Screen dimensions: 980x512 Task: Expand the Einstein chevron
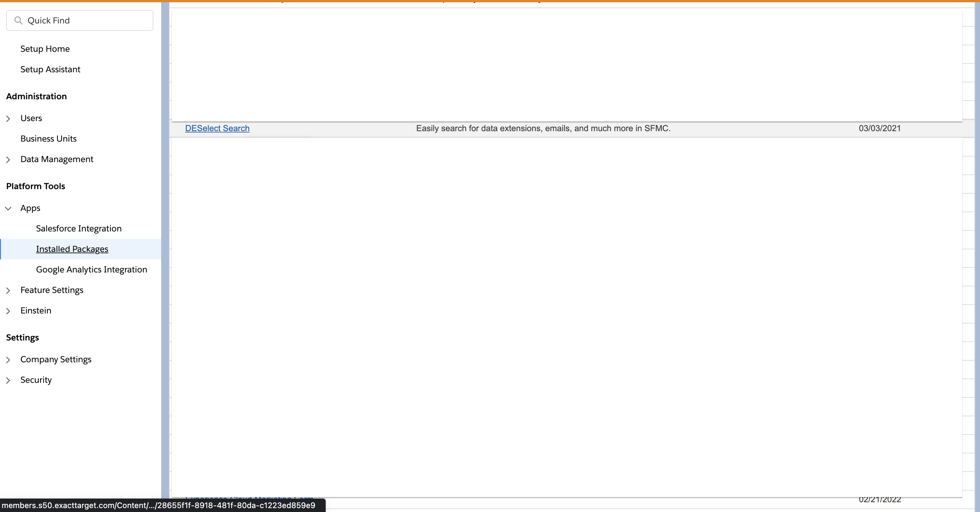coord(8,311)
